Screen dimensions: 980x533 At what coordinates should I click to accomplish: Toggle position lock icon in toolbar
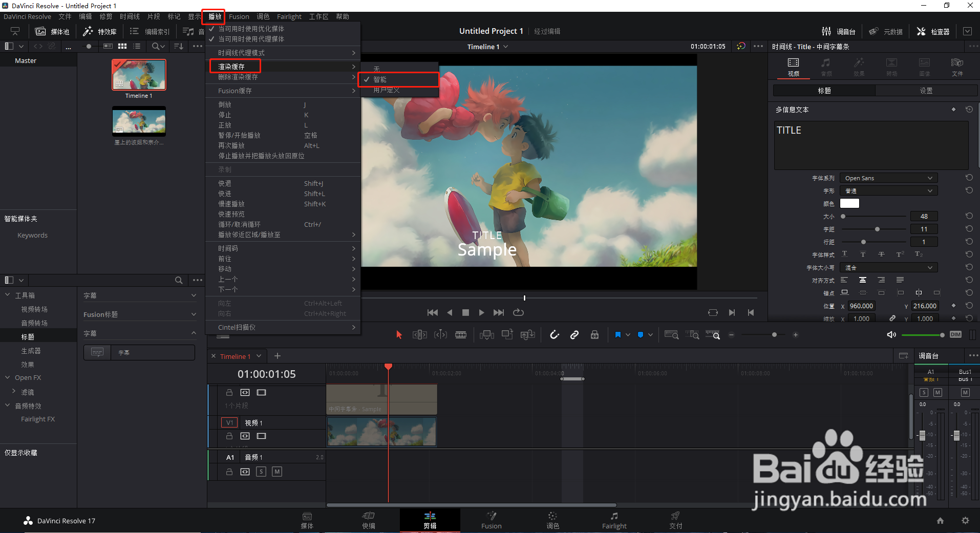pyautogui.click(x=594, y=335)
